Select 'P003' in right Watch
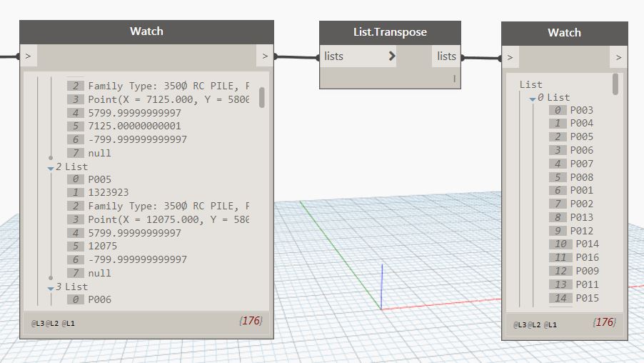This screenshot has height=363, width=644. [582, 110]
